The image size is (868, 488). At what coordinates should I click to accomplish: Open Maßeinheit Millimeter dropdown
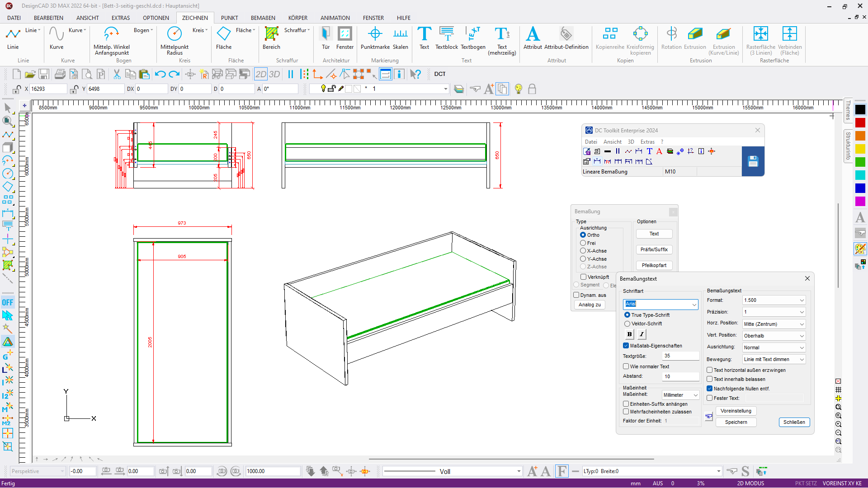[680, 395]
